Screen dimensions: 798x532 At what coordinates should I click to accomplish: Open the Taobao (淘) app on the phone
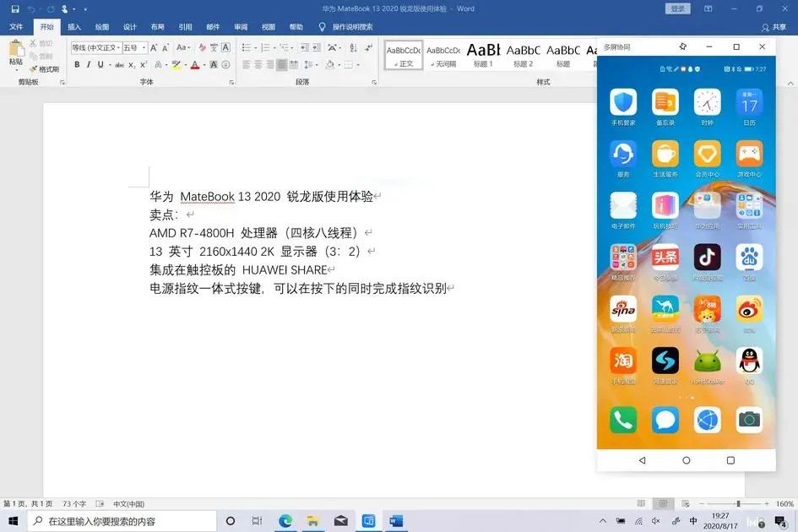623,361
